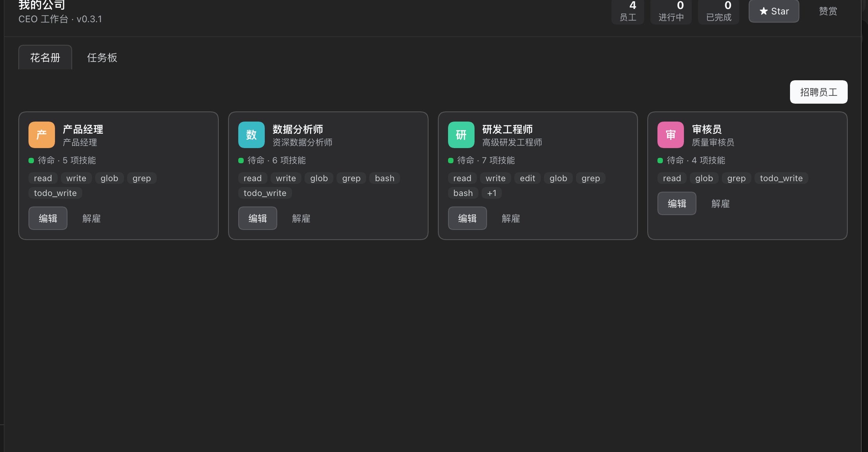
Task: Edit the 数据分析师 employee
Action: pos(258,218)
